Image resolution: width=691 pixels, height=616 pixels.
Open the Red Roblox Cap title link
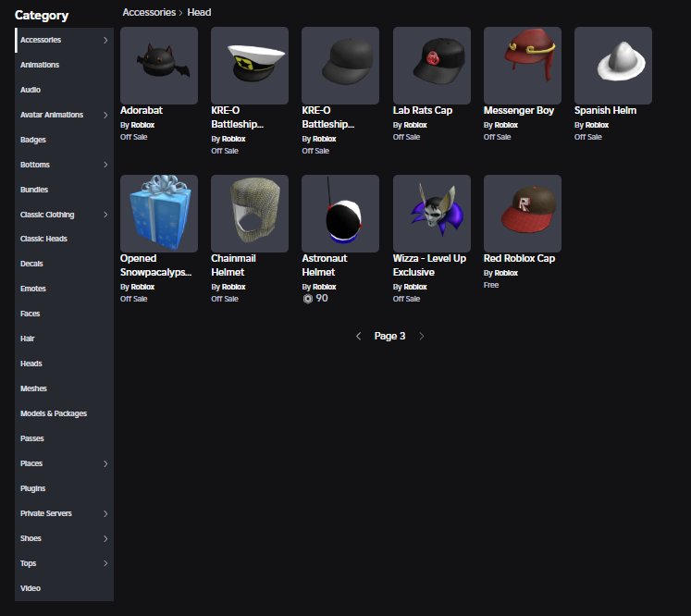point(519,259)
